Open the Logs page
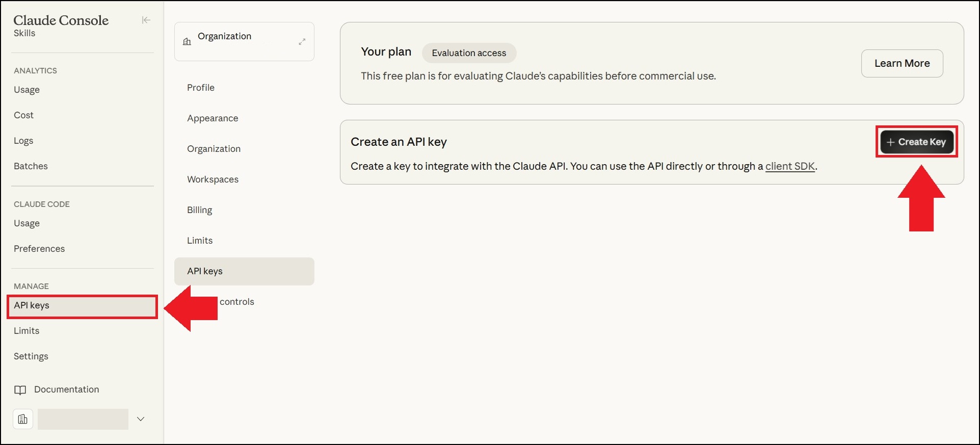 pos(23,141)
